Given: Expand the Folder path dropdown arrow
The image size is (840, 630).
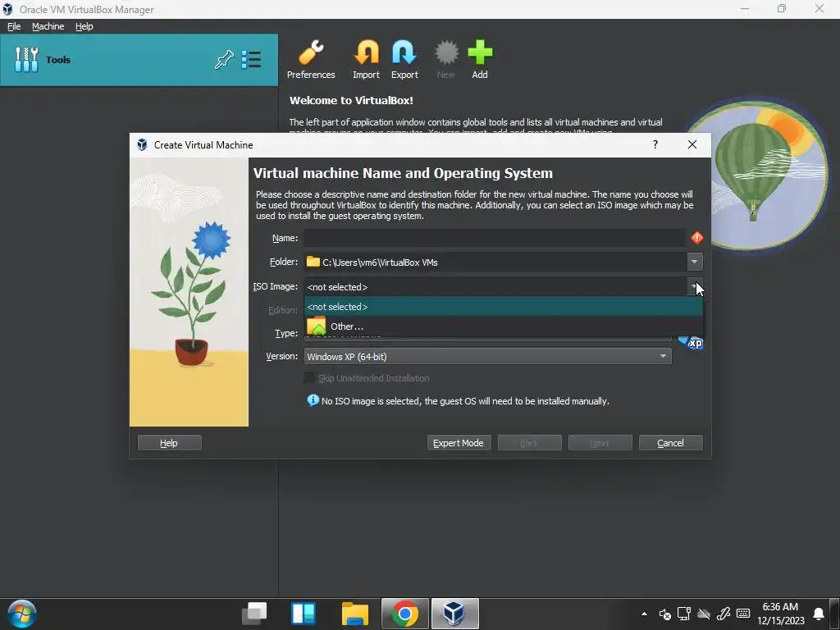Looking at the screenshot, I should (694, 262).
